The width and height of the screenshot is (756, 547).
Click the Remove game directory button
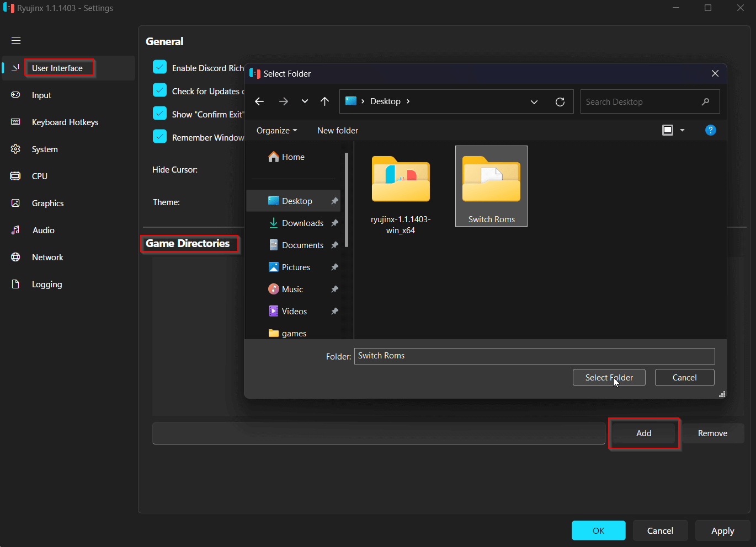pyautogui.click(x=713, y=433)
